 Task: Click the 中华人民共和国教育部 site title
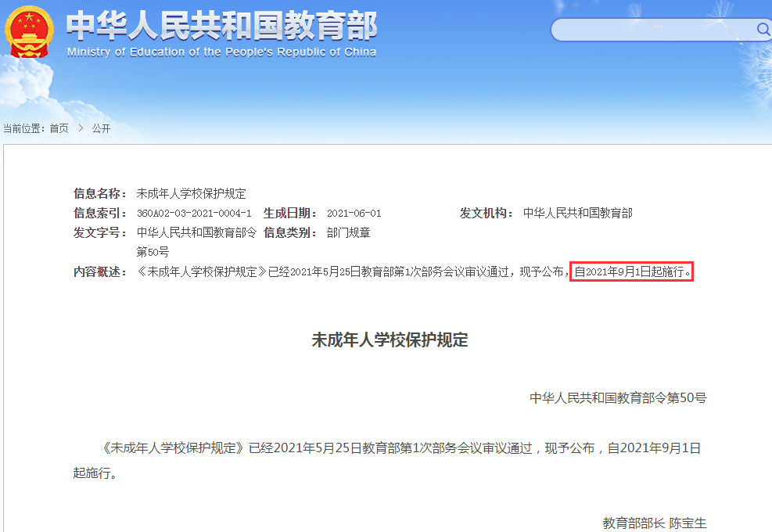[x=221, y=26]
